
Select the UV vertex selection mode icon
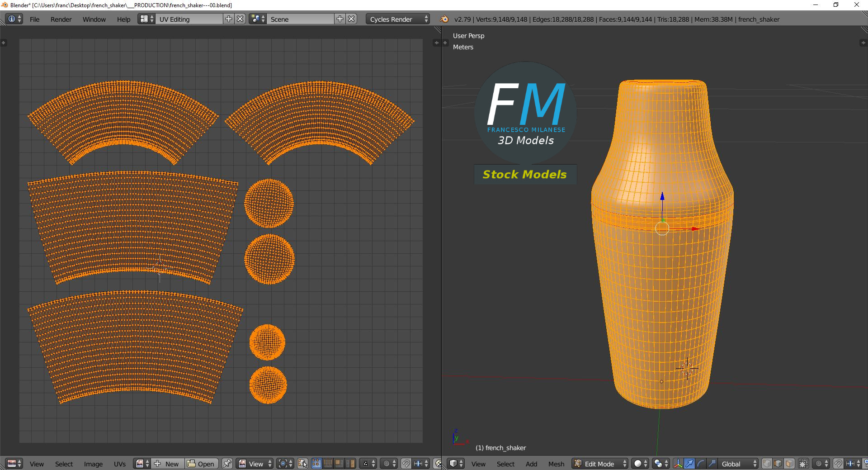[x=316, y=464]
